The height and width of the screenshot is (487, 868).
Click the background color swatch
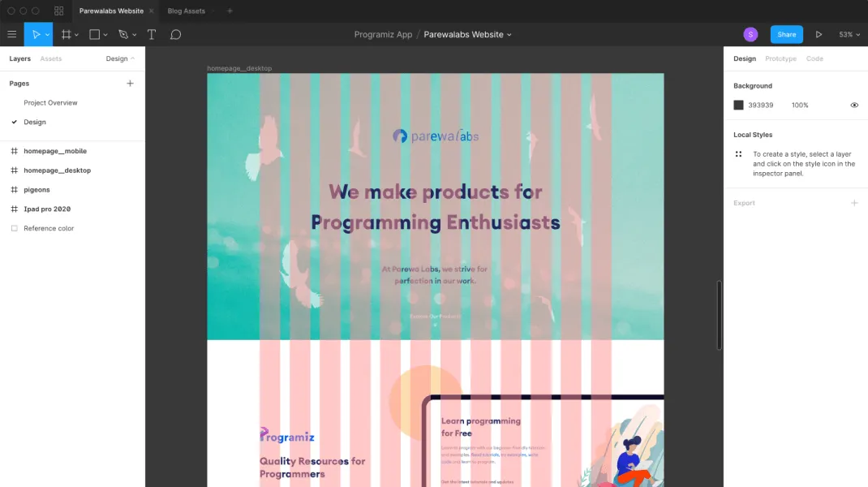click(x=738, y=106)
